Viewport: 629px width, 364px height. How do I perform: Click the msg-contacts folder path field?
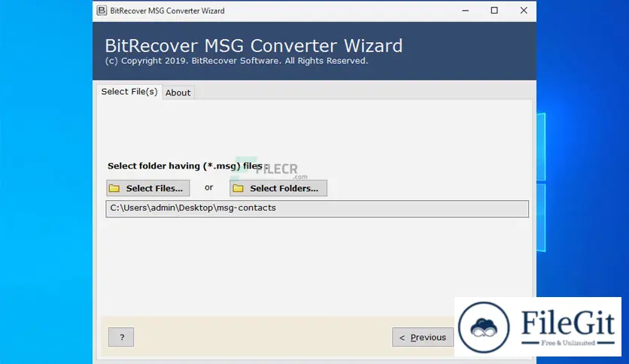(x=317, y=208)
